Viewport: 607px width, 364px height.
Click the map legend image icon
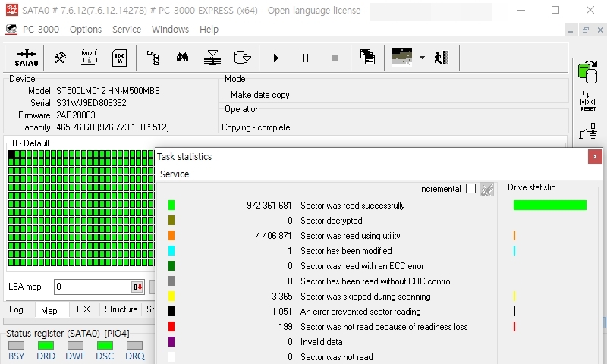[402, 57]
